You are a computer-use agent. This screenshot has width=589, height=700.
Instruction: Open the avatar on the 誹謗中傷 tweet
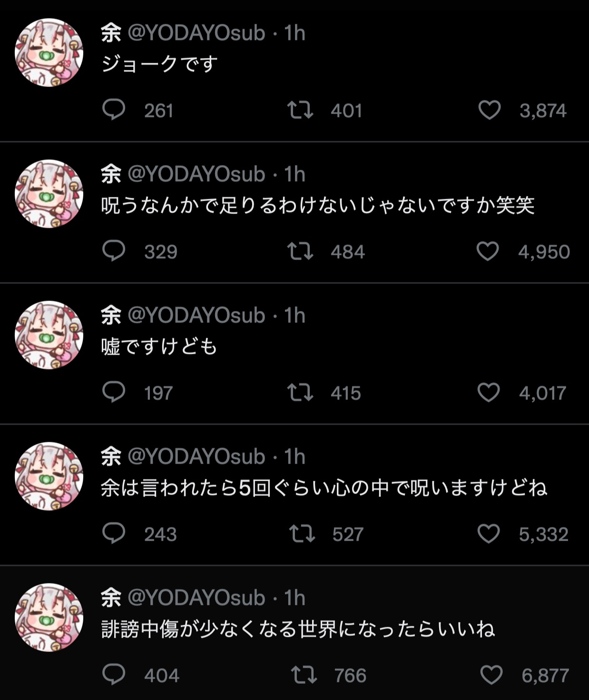point(49,617)
